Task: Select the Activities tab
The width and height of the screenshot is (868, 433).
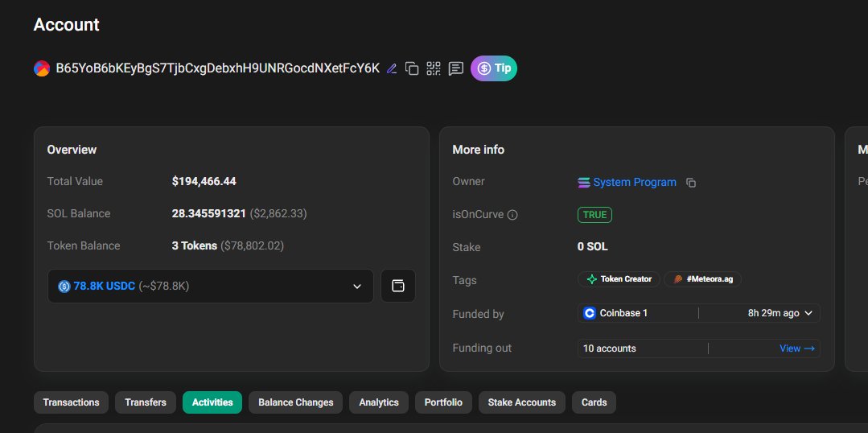Action: (x=212, y=402)
